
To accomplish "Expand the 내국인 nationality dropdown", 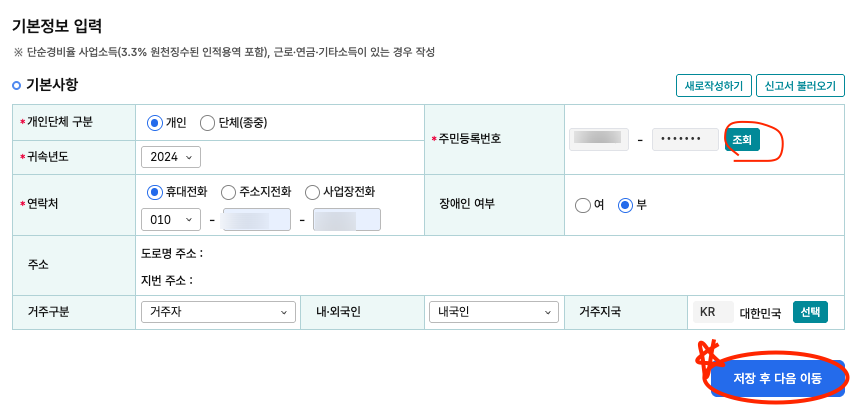I will 494,312.
